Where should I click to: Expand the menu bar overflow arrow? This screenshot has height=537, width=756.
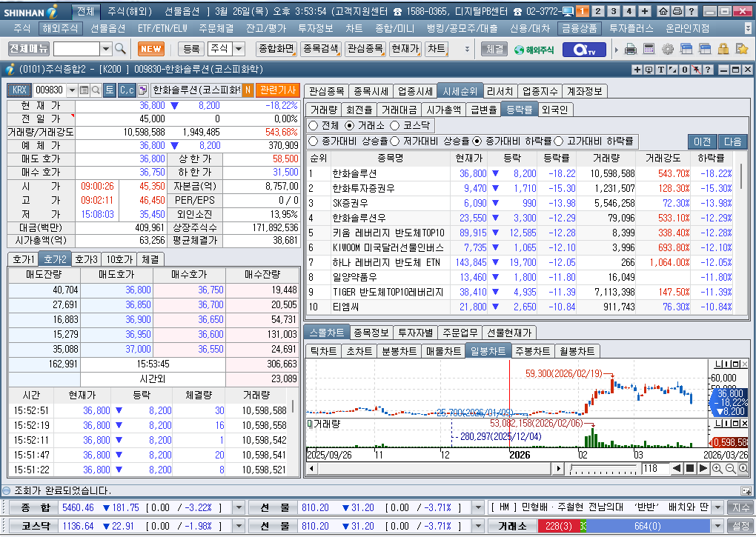tap(749, 28)
